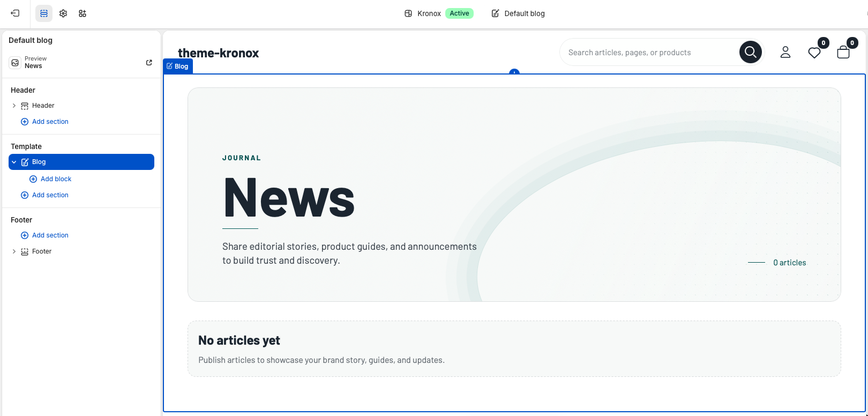The height and width of the screenshot is (416, 868).
Task: Collapse the Blog section chevron
Action: pyautogui.click(x=14, y=162)
